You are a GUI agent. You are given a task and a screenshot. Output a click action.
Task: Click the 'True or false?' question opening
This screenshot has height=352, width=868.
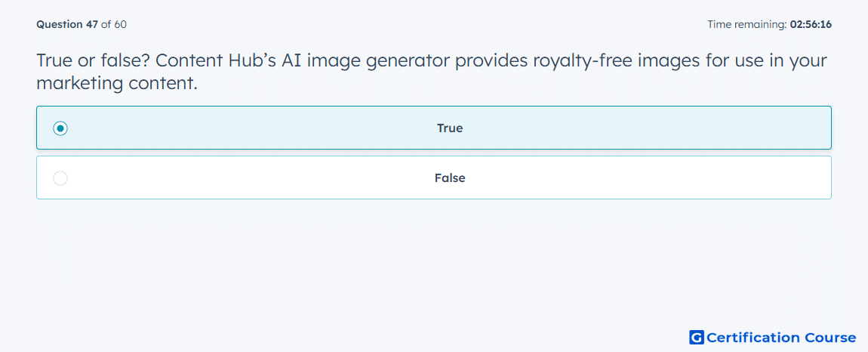click(95, 60)
